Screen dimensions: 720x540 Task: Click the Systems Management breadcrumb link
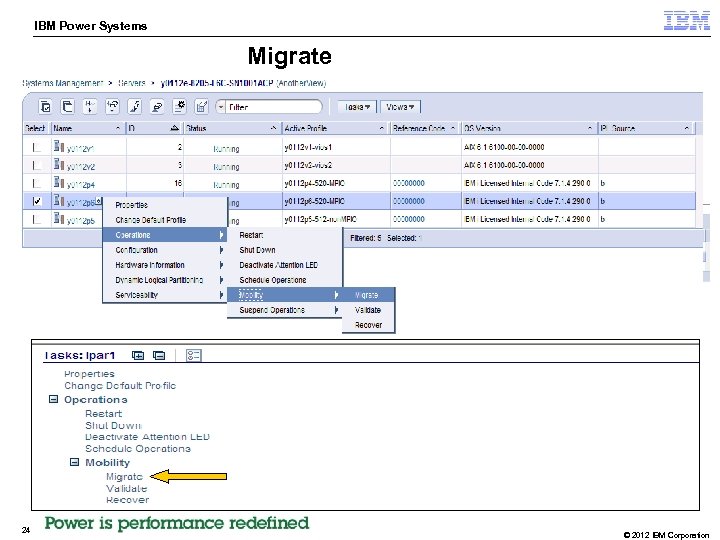pyautogui.click(x=62, y=83)
